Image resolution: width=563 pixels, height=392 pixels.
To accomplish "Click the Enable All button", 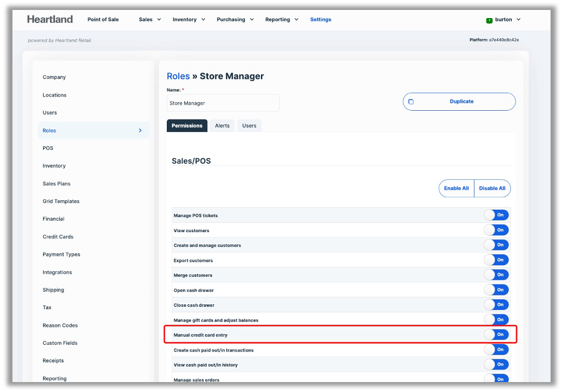I will point(457,189).
